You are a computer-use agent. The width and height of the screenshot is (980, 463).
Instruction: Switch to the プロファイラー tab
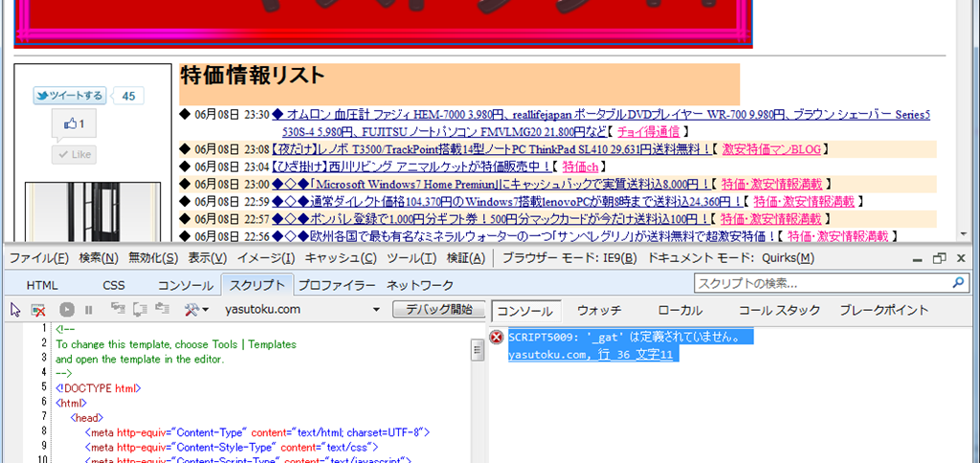tap(336, 285)
